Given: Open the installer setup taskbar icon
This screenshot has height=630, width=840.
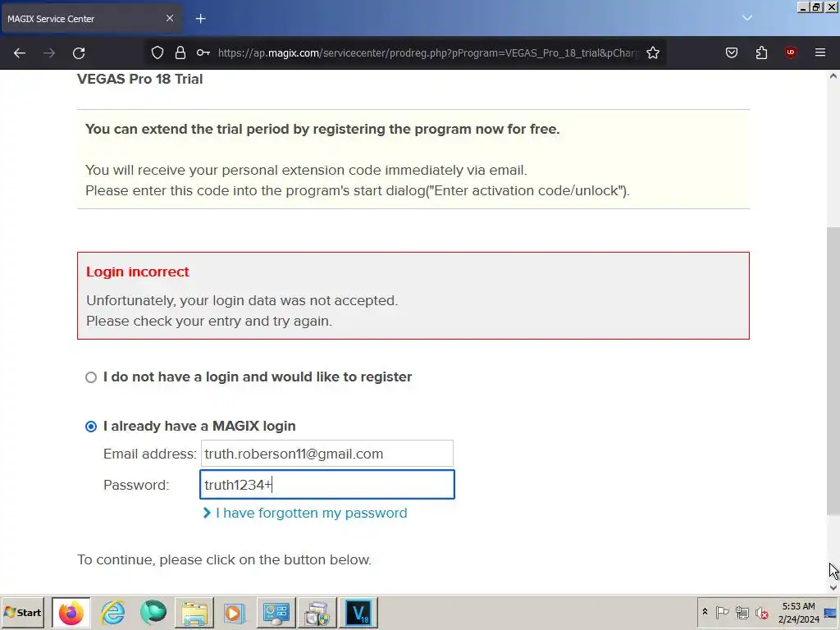Looking at the screenshot, I should pos(317,613).
